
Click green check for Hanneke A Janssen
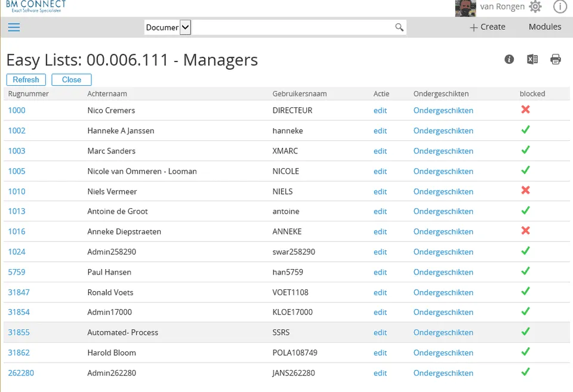[x=525, y=129]
